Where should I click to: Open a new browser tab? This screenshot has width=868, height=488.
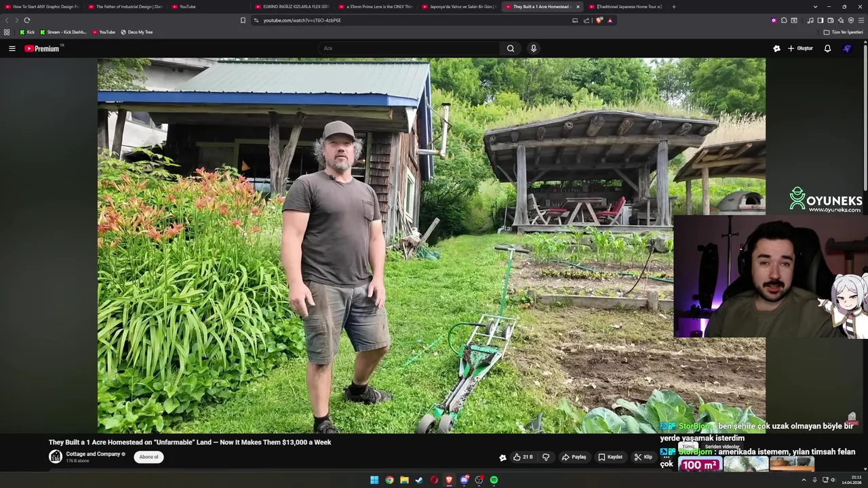click(x=673, y=7)
